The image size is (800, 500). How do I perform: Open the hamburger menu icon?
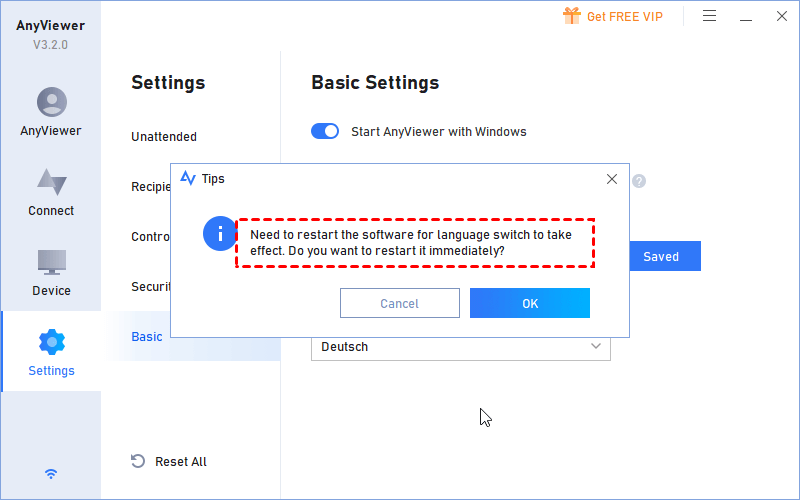(x=709, y=16)
